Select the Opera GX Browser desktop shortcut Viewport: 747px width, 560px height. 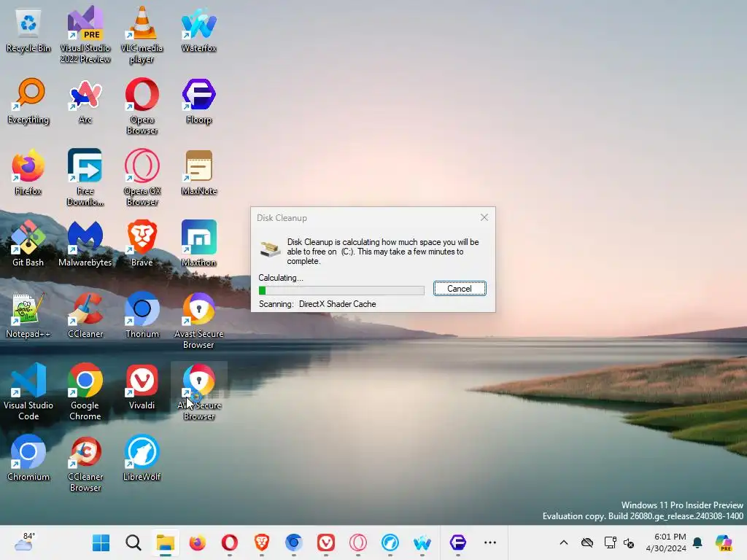coord(142,178)
